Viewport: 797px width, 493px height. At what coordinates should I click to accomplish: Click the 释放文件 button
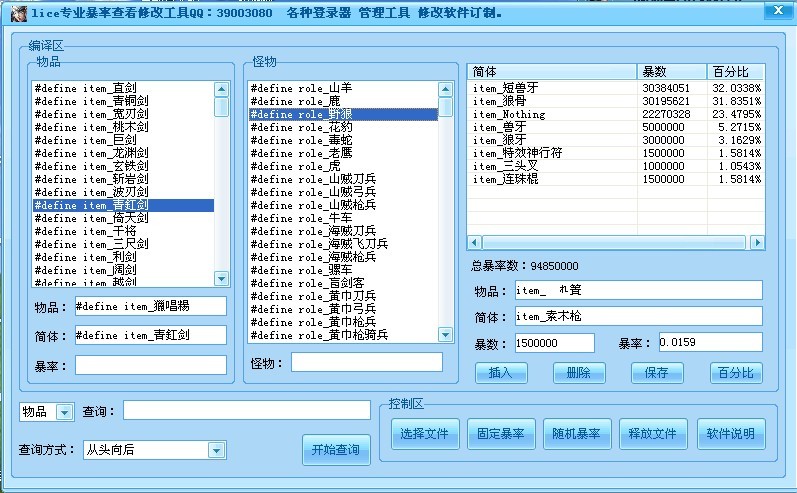point(652,434)
